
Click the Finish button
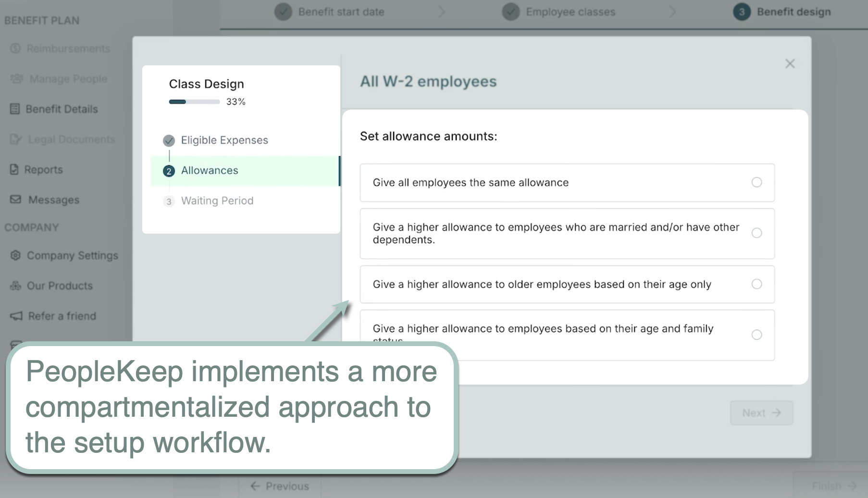[834, 486]
